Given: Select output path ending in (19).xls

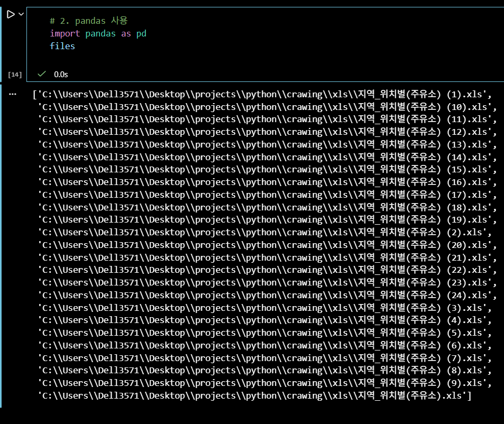Looking at the screenshot, I should pos(268,220).
